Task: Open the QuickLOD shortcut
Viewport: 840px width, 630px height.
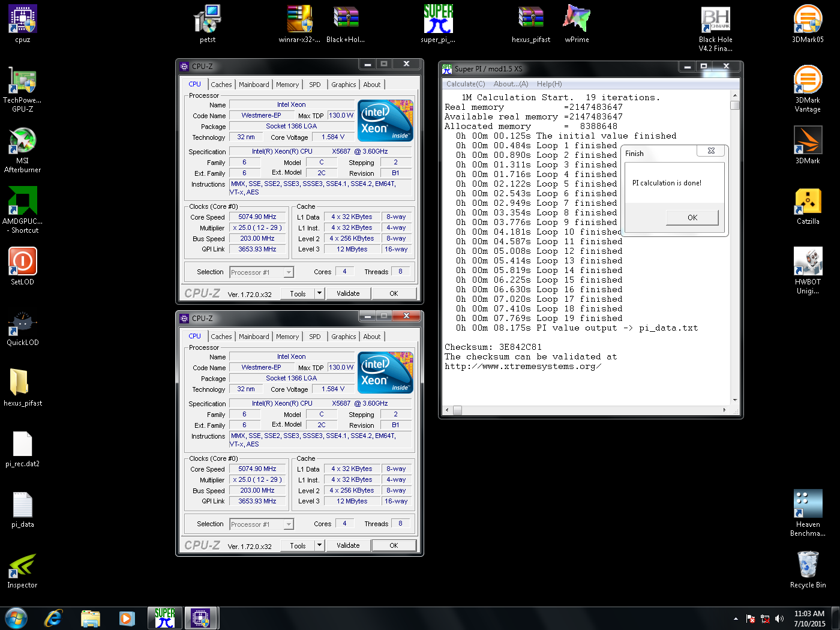Action: coord(22,328)
